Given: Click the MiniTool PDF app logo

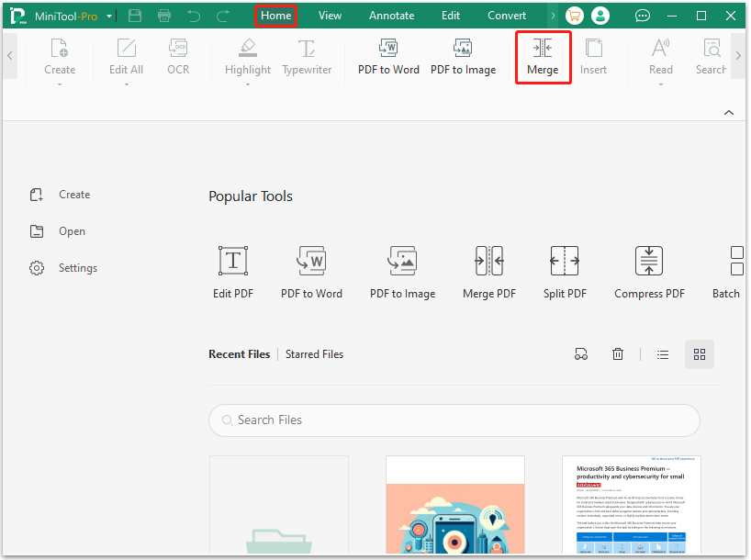Looking at the screenshot, I should [17, 16].
